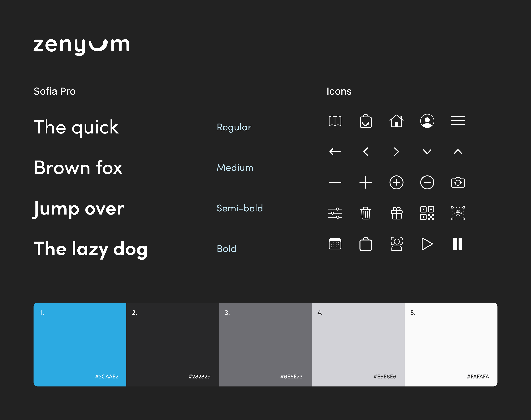Viewport: 531px width, 420px height.
Task: Click the gift box icon
Action: pyautogui.click(x=397, y=213)
